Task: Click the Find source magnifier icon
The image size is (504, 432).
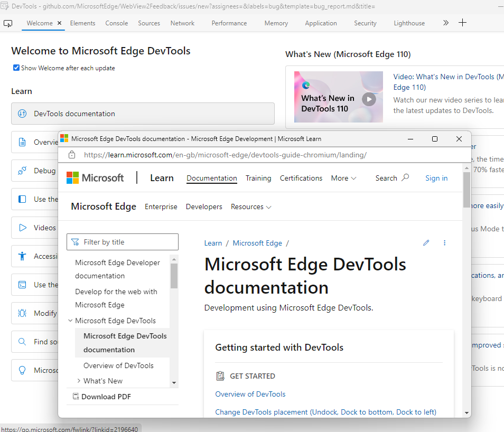Action: [22, 342]
